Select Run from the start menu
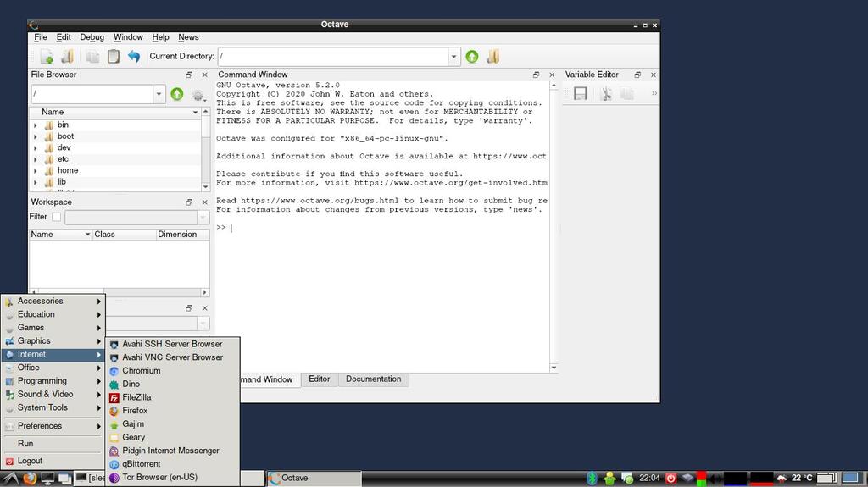The height and width of the screenshot is (487, 868). (x=25, y=443)
